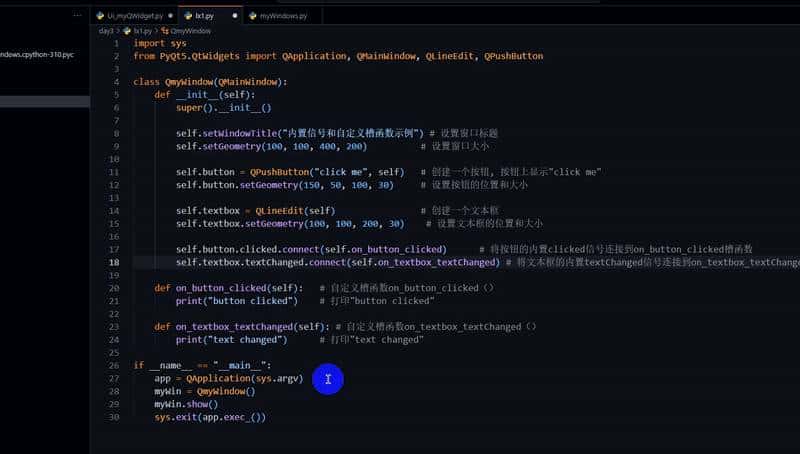Click the highlighted explorer row
This screenshot has height=454, width=800.
tap(45, 102)
